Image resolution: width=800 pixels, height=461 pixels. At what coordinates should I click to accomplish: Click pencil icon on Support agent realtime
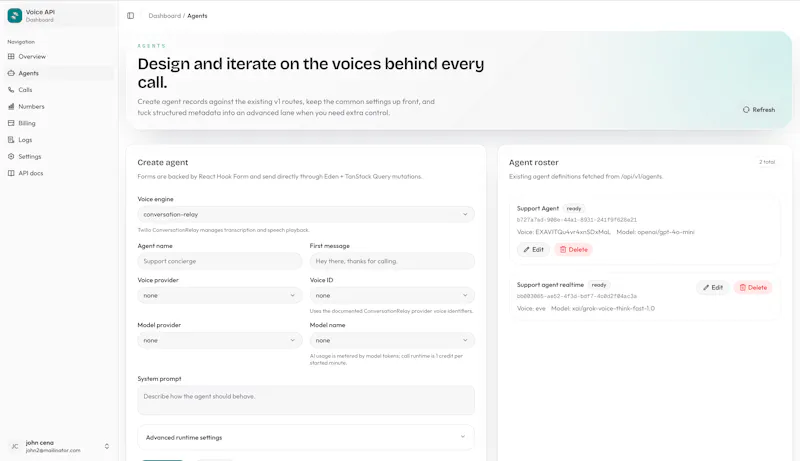(706, 288)
